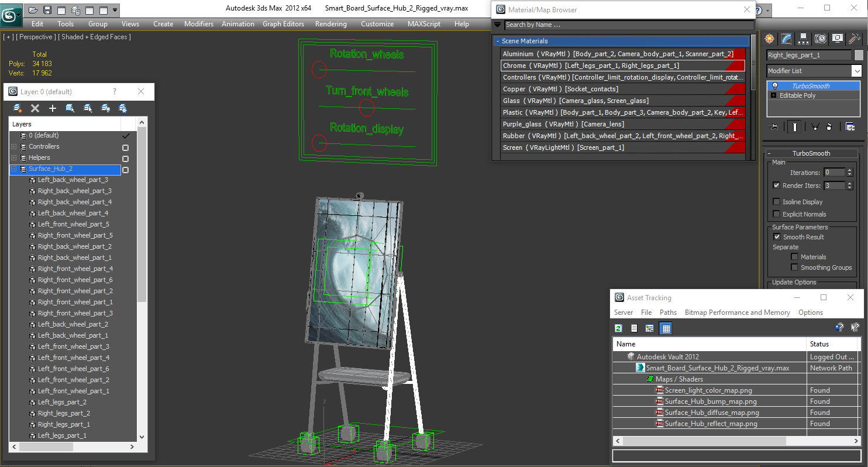Screen dimensions: 868x467
Task: Click the help icon in Asset Tracking toolbar
Action: [x=839, y=328]
